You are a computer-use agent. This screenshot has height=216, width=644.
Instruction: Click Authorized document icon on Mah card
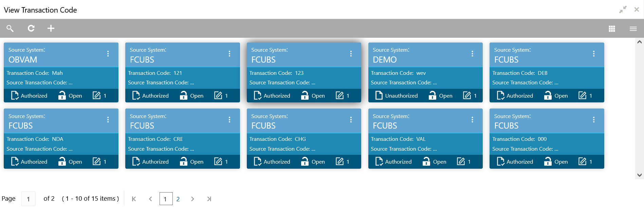point(15,96)
